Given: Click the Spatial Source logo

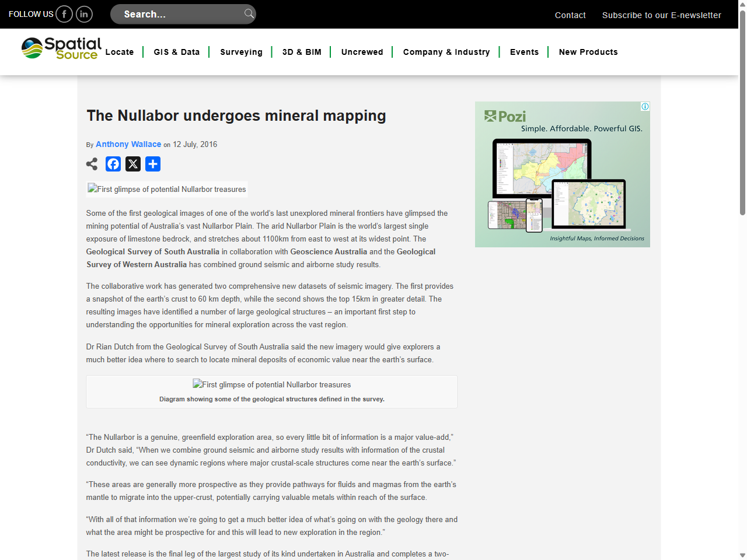Looking at the screenshot, I should coord(62,48).
